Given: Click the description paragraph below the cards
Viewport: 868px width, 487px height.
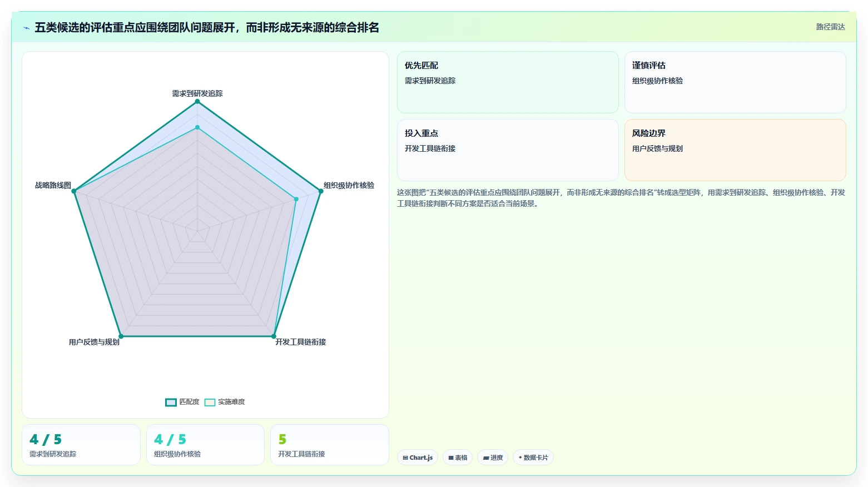Looking at the screenshot, I should 621,198.
